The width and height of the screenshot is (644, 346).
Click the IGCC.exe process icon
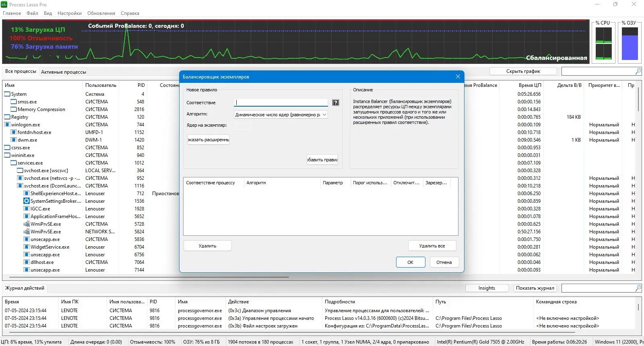(x=27, y=209)
